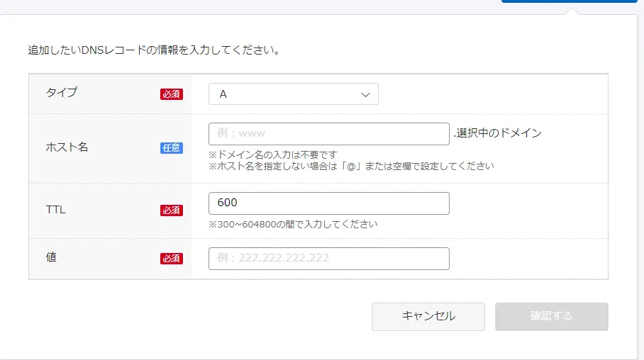The width and height of the screenshot is (644, 360).
Task: Click the ホスト名 row label
Action: click(67, 147)
